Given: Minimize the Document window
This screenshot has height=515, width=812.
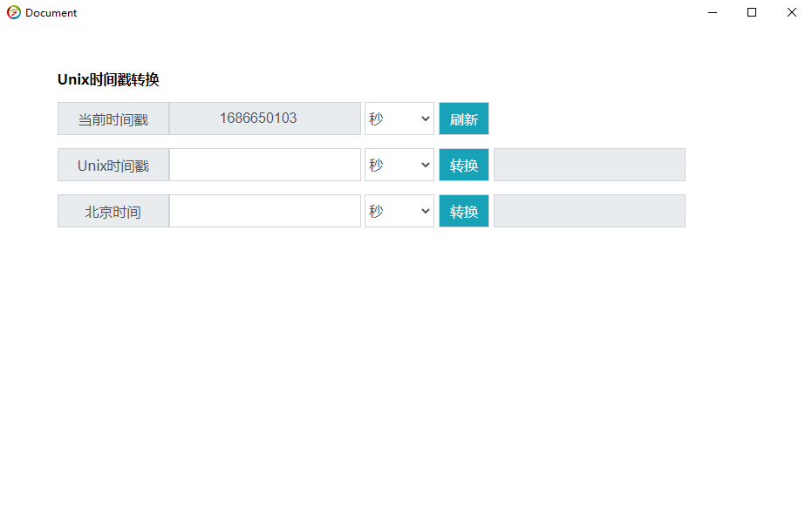Looking at the screenshot, I should 713,12.
